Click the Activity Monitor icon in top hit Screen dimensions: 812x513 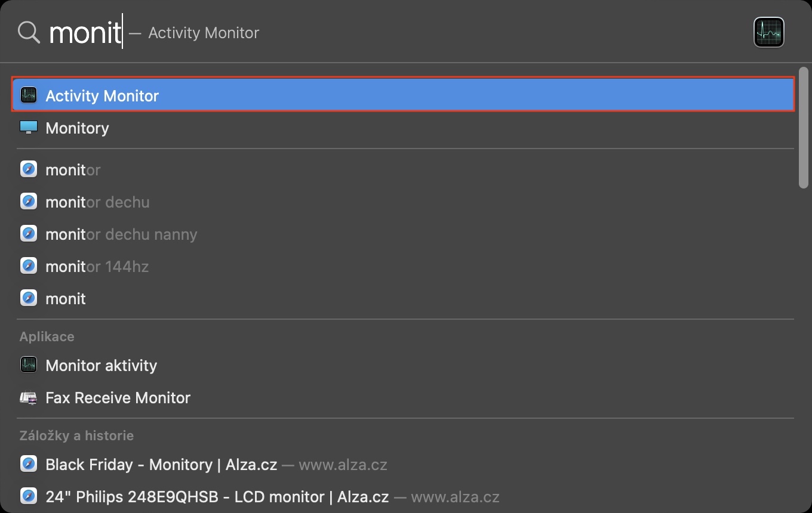point(29,95)
